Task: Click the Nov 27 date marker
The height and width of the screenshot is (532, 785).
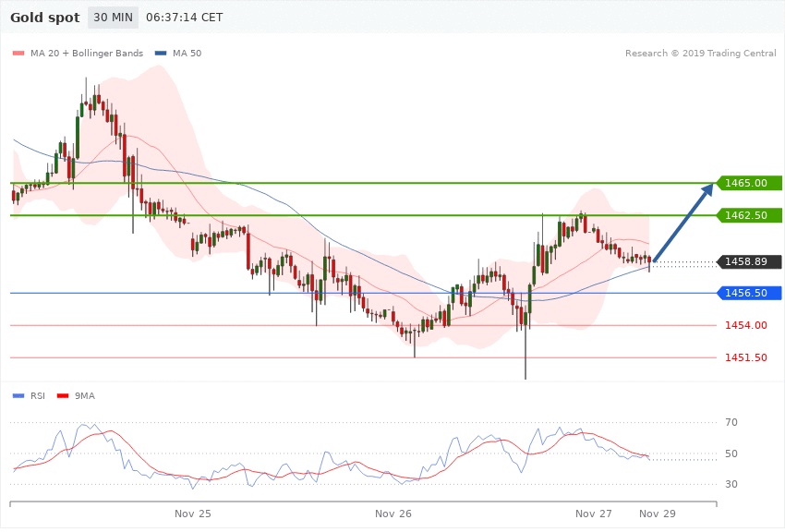Action: (x=593, y=513)
